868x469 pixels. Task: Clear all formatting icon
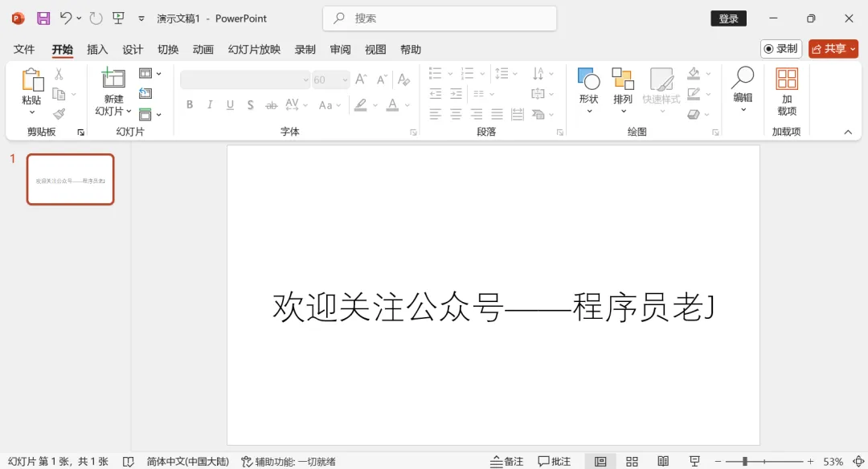pyautogui.click(x=404, y=80)
